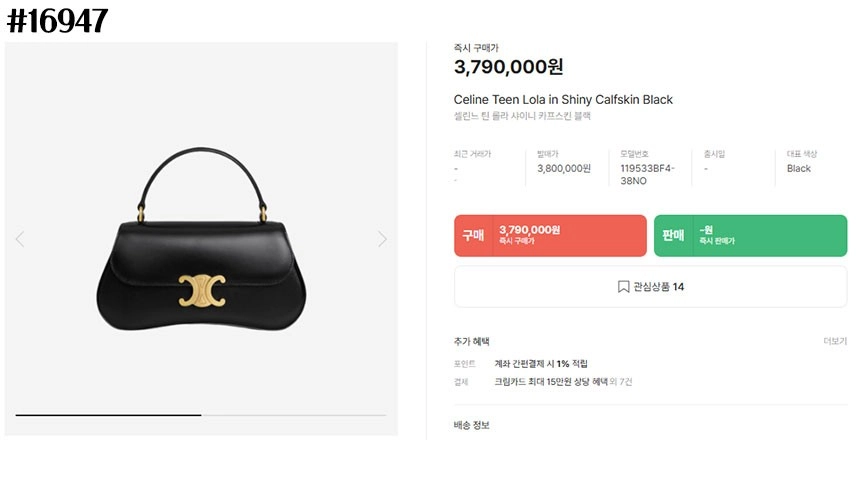Expand benefits with 더보기 link
The height and width of the screenshot is (477, 860).
pyautogui.click(x=835, y=341)
